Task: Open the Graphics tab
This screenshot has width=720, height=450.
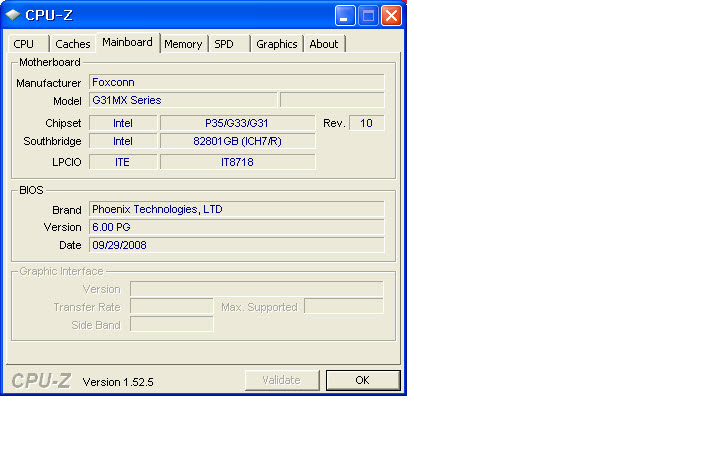Action: pyautogui.click(x=277, y=44)
